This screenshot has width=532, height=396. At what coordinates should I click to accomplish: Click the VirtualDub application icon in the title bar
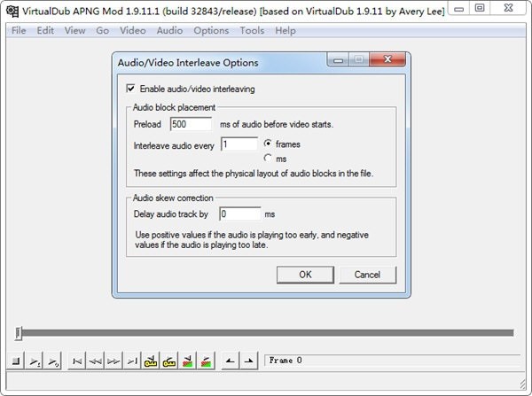pos(12,11)
